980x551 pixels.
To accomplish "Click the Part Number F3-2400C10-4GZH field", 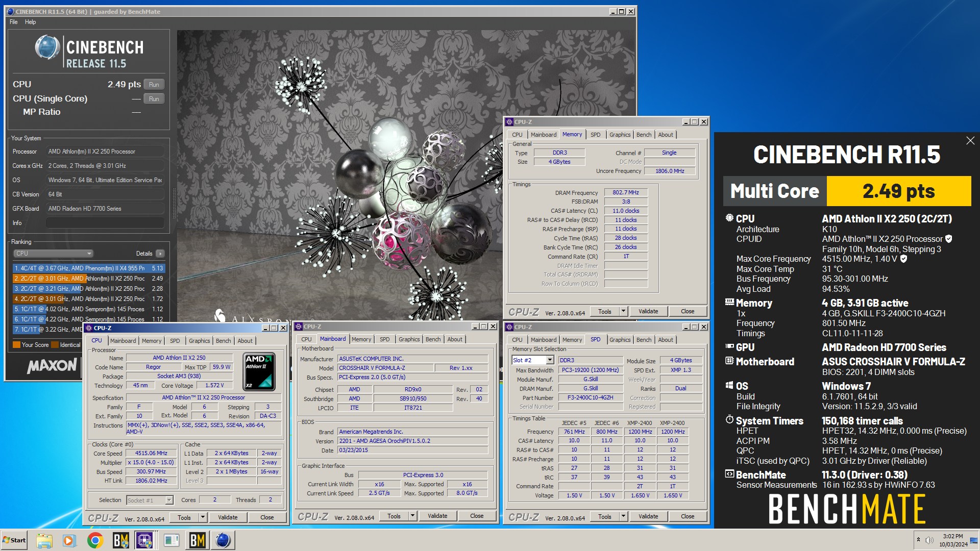I will pyautogui.click(x=591, y=398).
